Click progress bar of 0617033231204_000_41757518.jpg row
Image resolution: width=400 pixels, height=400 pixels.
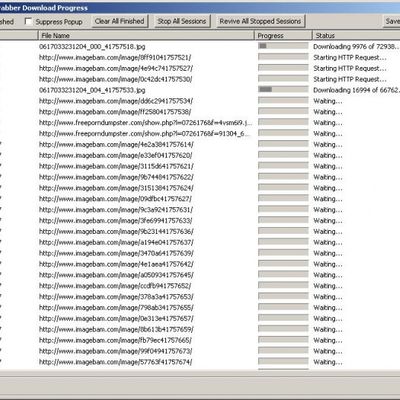coord(283,46)
